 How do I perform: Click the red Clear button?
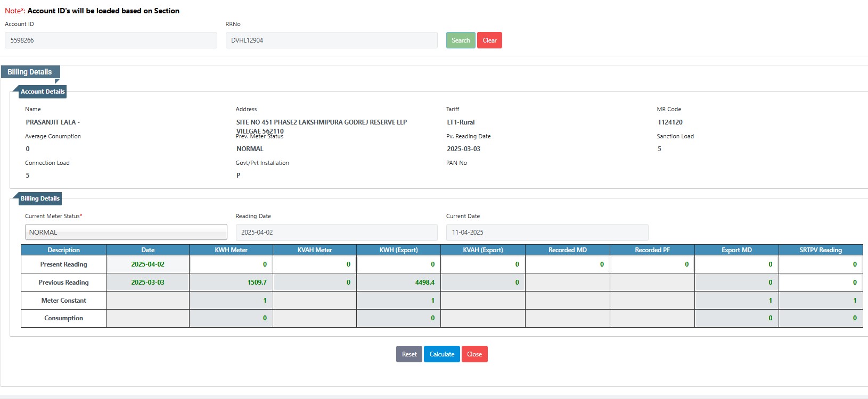tap(489, 40)
